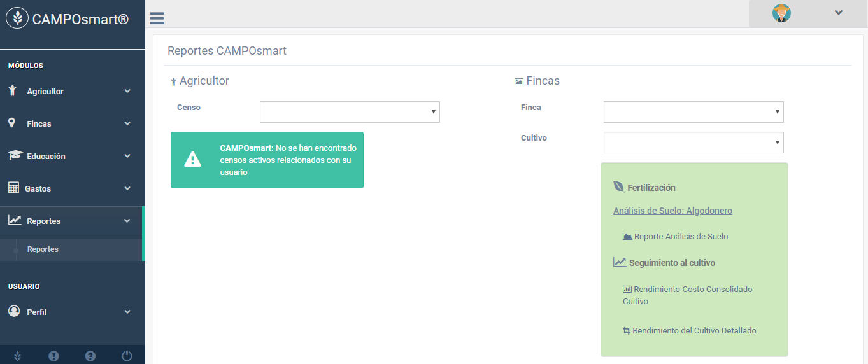Click the CAMPOsmart wheat logo icon

point(17,18)
